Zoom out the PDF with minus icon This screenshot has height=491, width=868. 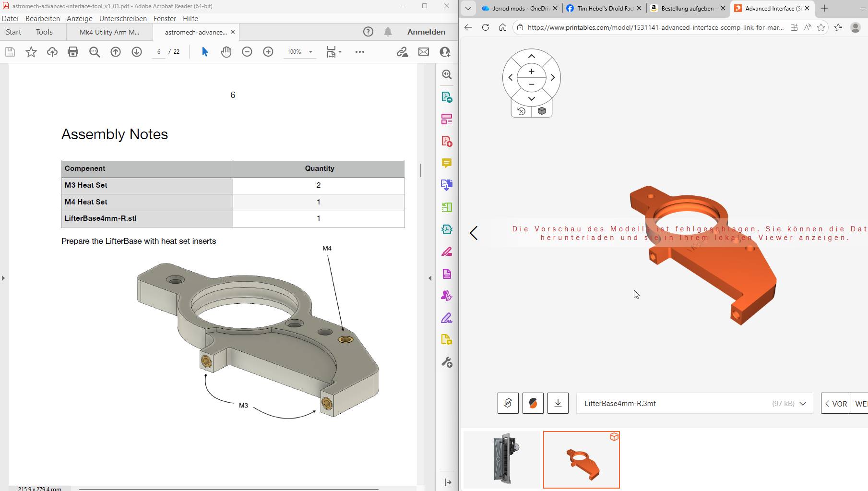[247, 52]
